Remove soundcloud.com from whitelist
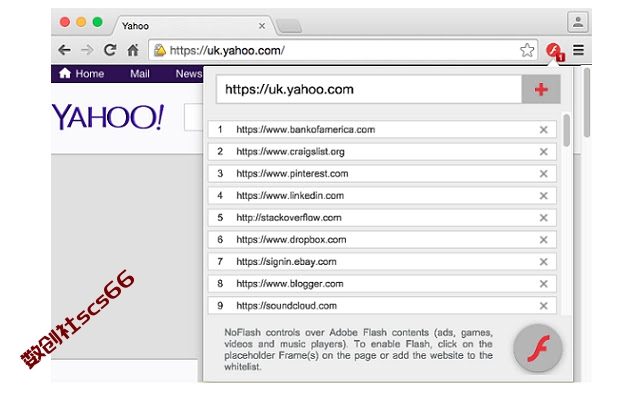This screenshot has height=400, width=640. tap(543, 306)
